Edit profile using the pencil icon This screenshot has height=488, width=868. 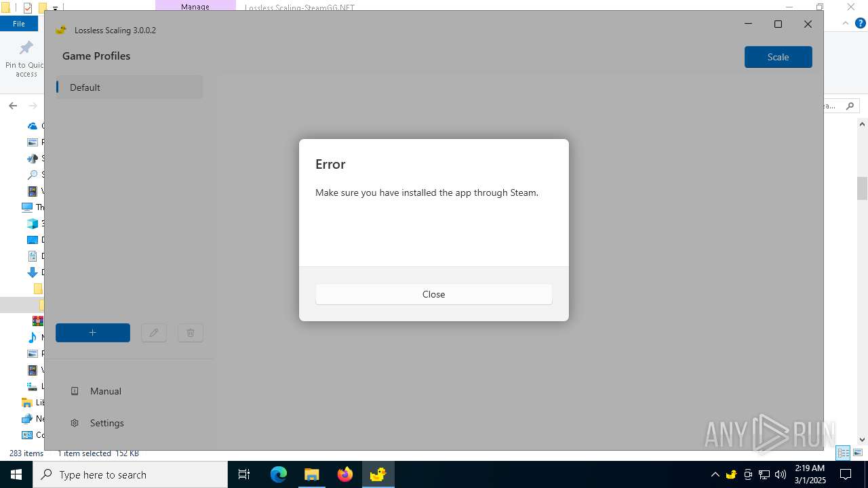pyautogui.click(x=154, y=333)
